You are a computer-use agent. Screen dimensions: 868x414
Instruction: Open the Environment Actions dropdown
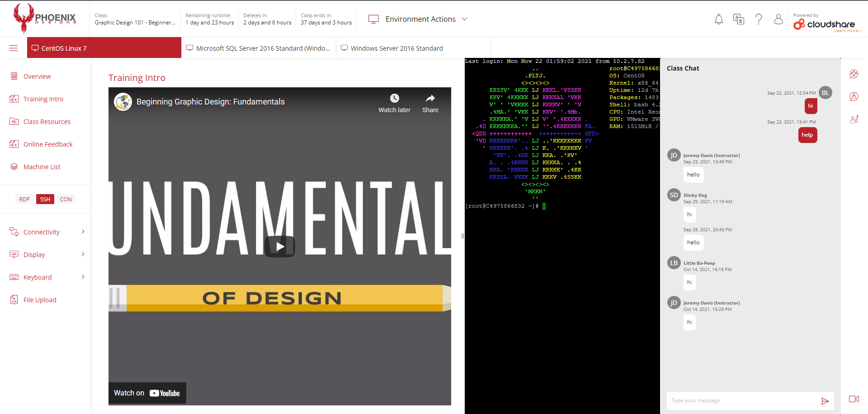coord(418,19)
